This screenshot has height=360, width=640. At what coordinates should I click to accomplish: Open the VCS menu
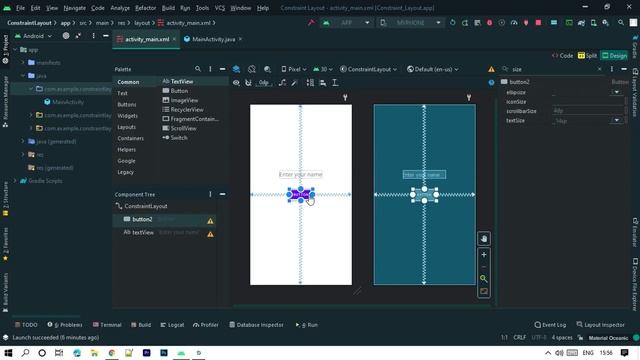point(220,8)
